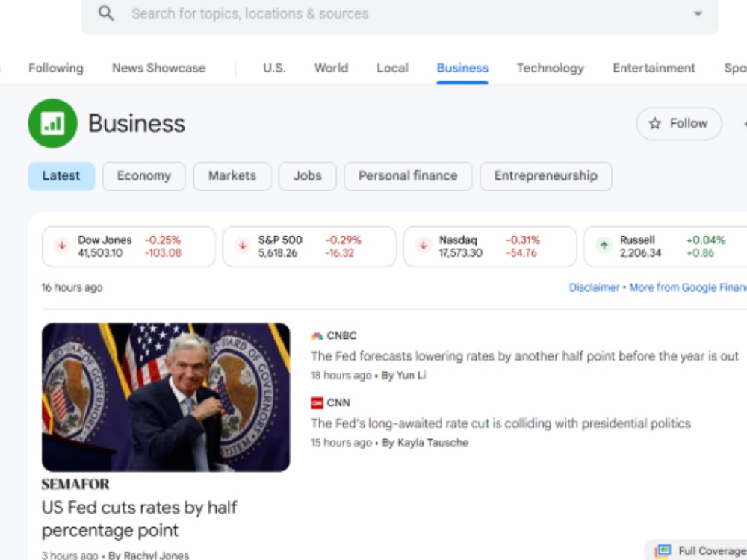Open CNN rate cut politics headline
747x560 pixels.
click(x=500, y=424)
